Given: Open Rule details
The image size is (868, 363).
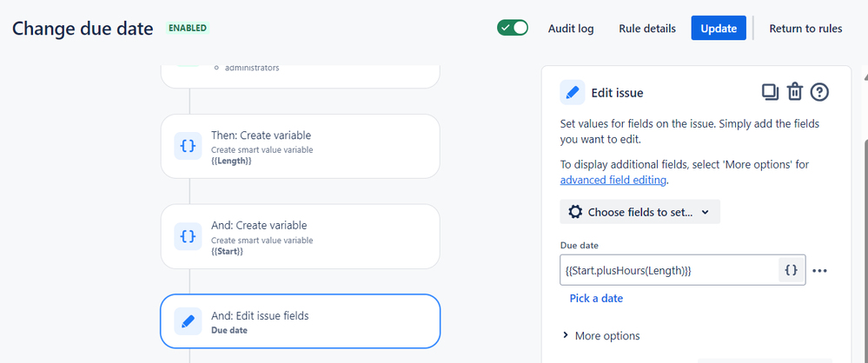Looking at the screenshot, I should coord(647,29).
